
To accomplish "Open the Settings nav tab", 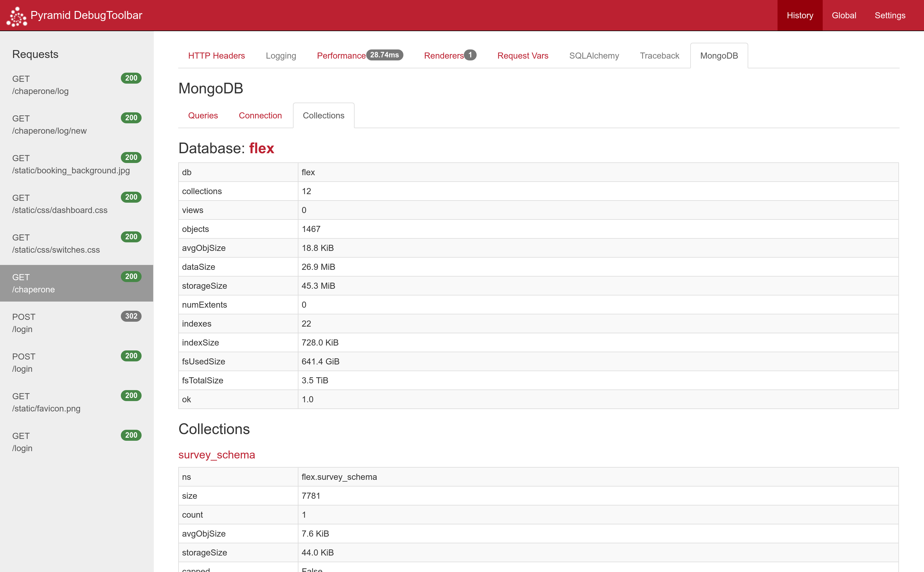I will [890, 16].
